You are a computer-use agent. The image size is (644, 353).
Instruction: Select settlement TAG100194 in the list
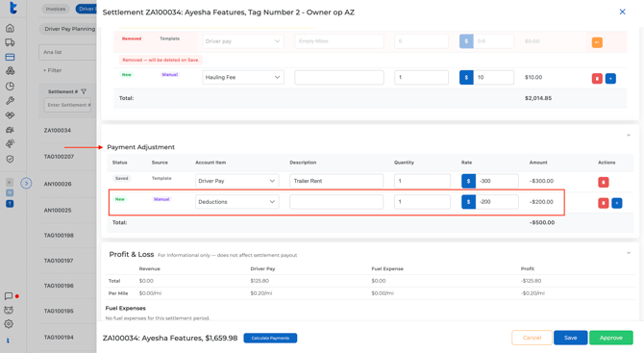pos(59,338)
